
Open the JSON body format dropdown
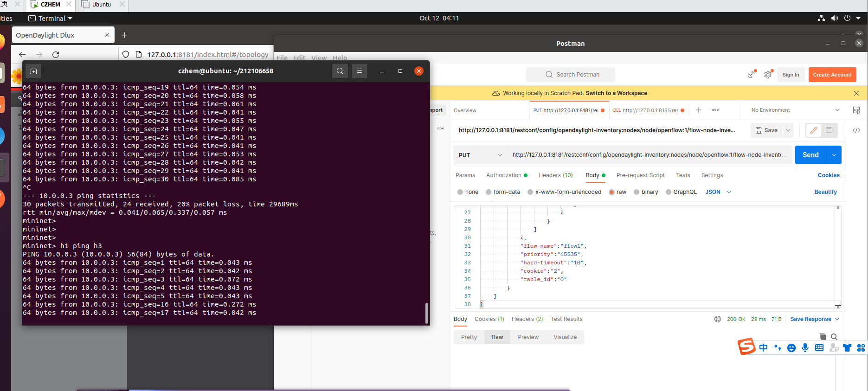718,192
